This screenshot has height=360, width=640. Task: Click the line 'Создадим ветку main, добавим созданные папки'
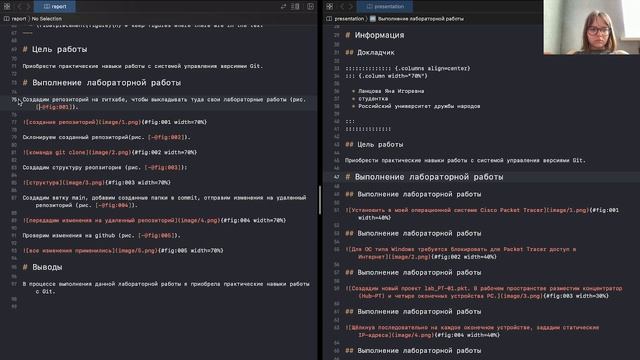coord(164,201)
